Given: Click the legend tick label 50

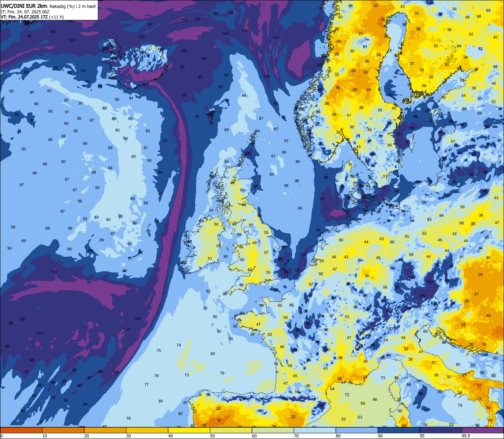Looking at the screenshot, I should point(212,436).
